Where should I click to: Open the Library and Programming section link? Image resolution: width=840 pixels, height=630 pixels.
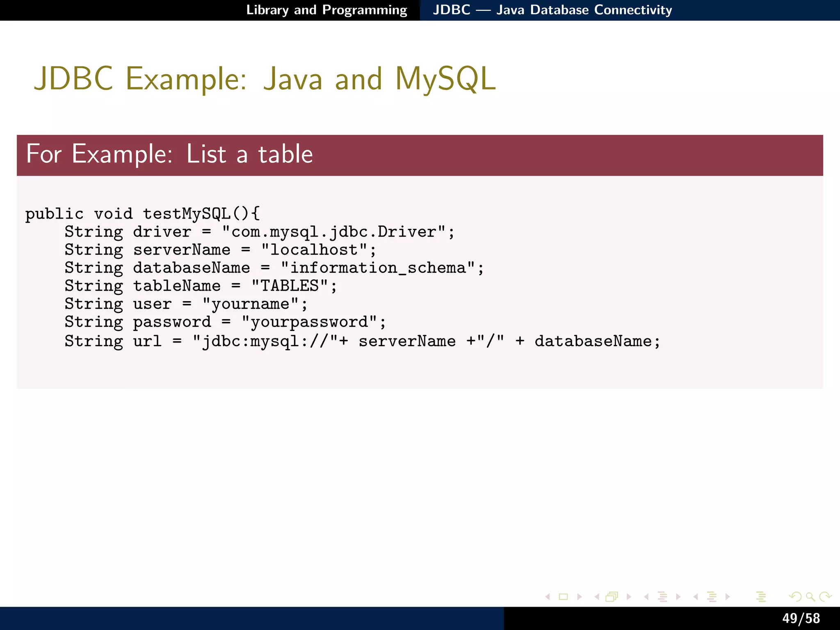[x=326, y=10]
